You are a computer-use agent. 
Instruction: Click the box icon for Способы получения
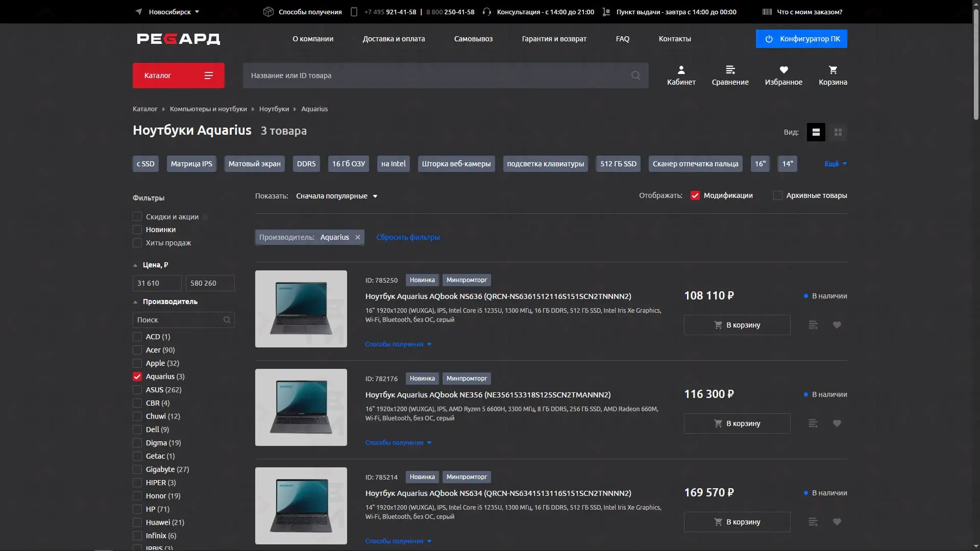(268, 12)
